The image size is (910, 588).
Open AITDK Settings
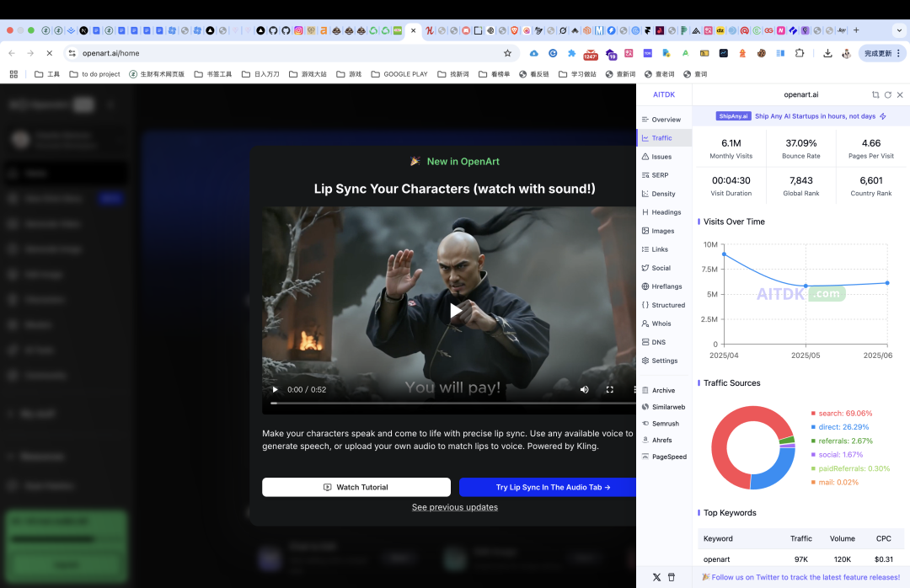[x=659, y=361]
